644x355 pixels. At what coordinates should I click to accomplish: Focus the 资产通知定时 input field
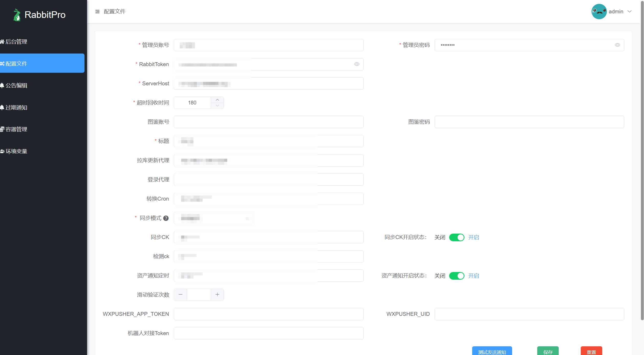coord(269,276)
